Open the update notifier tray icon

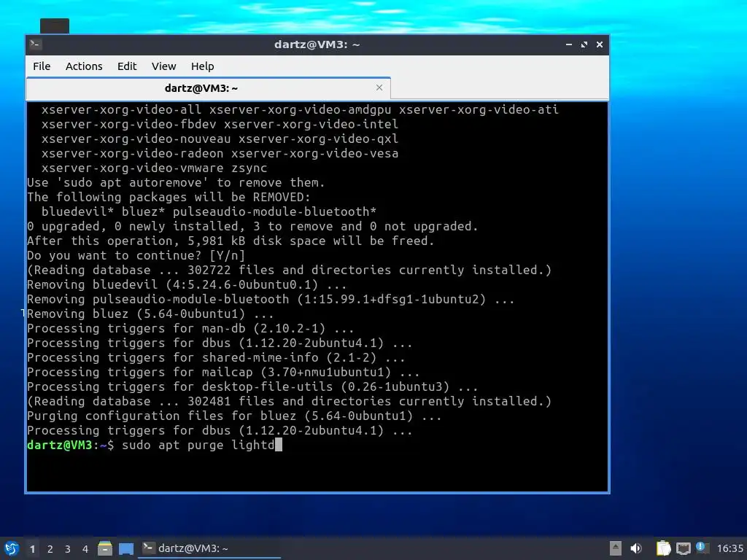(x=701, y=548)
